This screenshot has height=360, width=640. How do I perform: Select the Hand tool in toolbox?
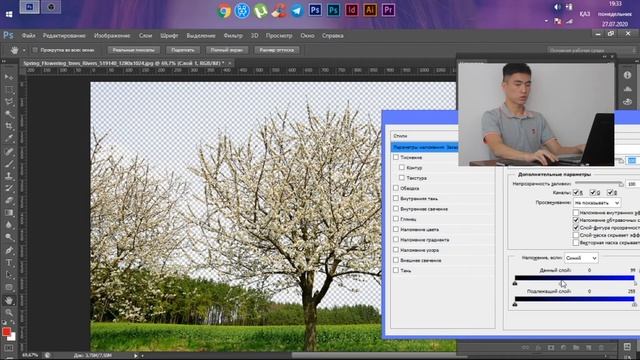click(x=9, y=301)
